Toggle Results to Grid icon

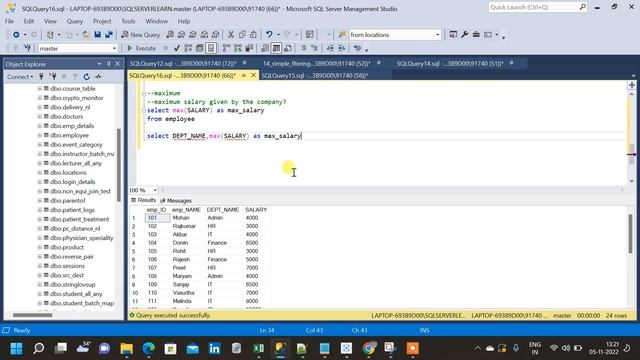(276, 48)
